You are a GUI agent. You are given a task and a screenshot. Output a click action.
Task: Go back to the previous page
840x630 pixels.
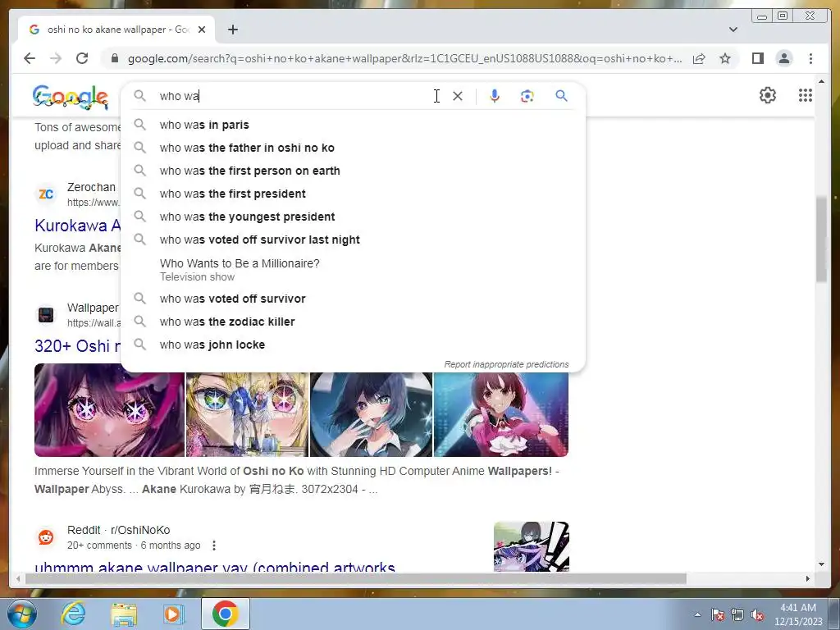[x=30, y=58]
